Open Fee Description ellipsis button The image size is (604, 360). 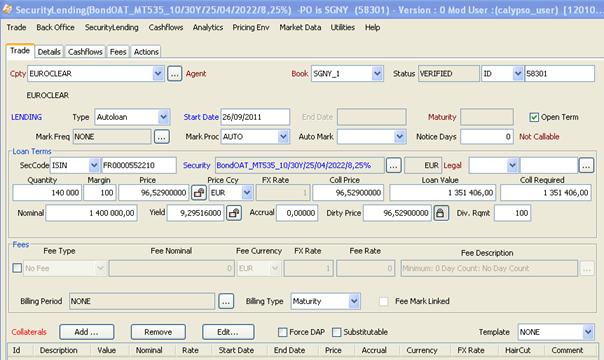587,268
